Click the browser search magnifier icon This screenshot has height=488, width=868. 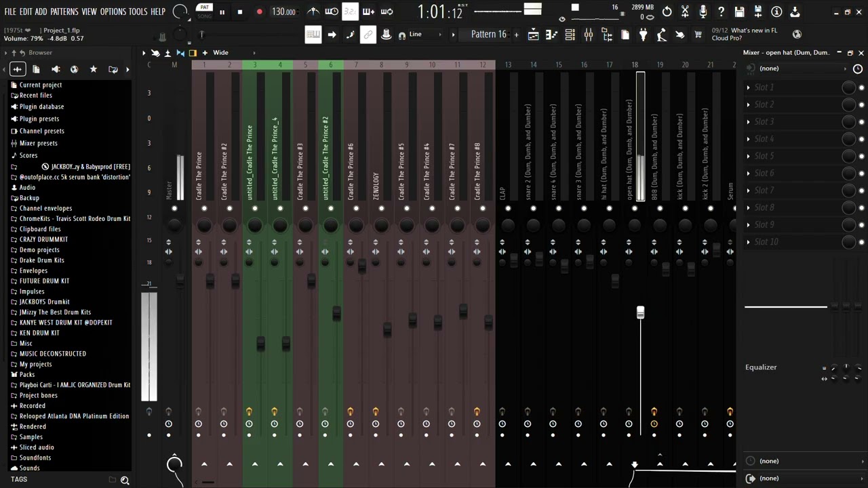pos(125,480)
